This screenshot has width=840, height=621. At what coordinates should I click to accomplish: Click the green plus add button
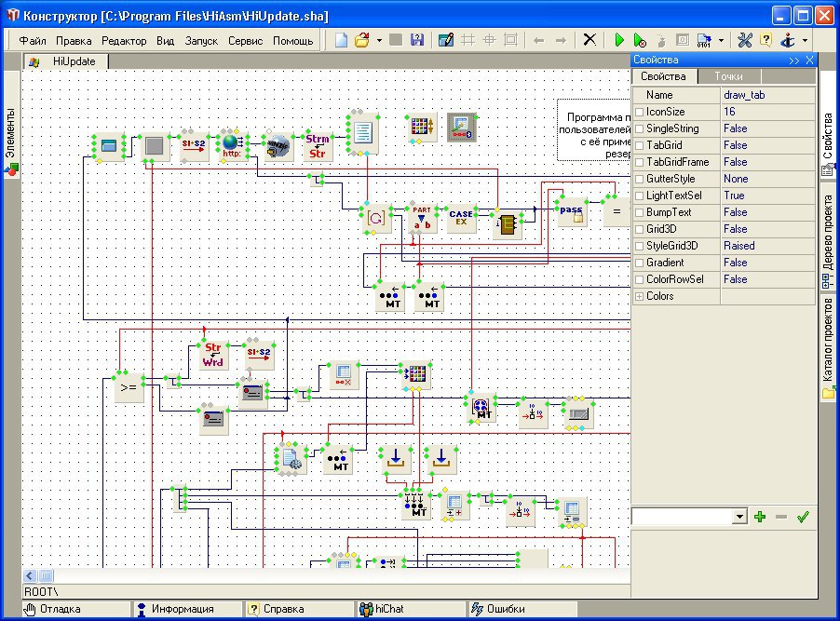[760, 517]
